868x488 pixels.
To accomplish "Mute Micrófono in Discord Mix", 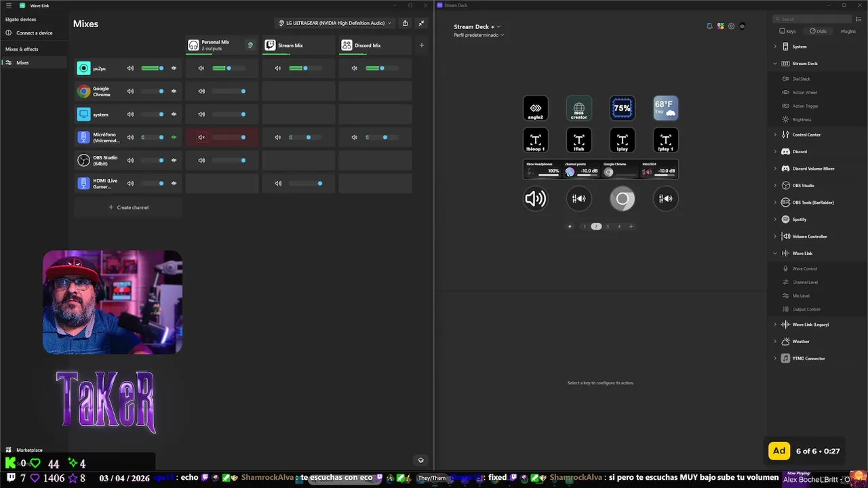I will pyautogui.click(x=355, y=138).
